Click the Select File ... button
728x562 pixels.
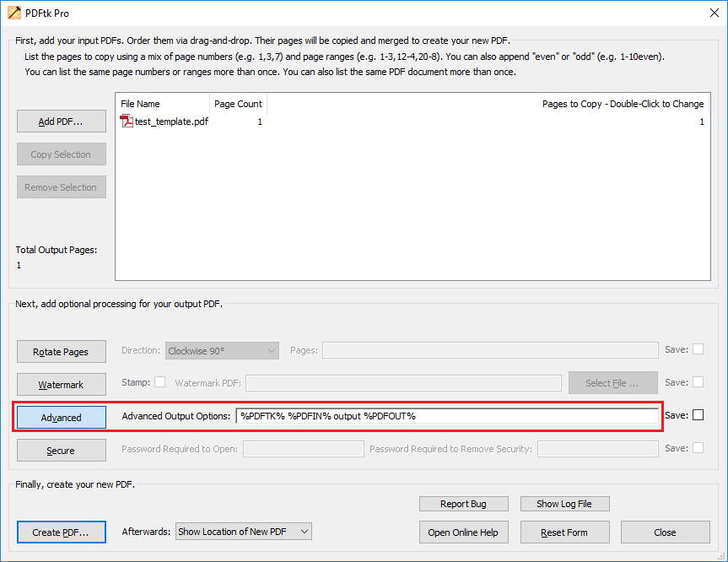(613, 383)
